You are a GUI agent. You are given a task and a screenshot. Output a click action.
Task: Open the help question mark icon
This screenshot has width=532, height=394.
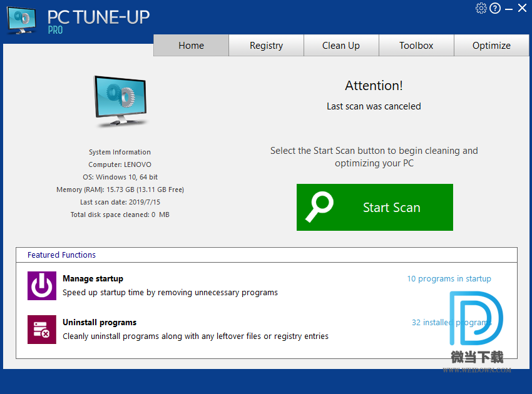coord(495,8)
